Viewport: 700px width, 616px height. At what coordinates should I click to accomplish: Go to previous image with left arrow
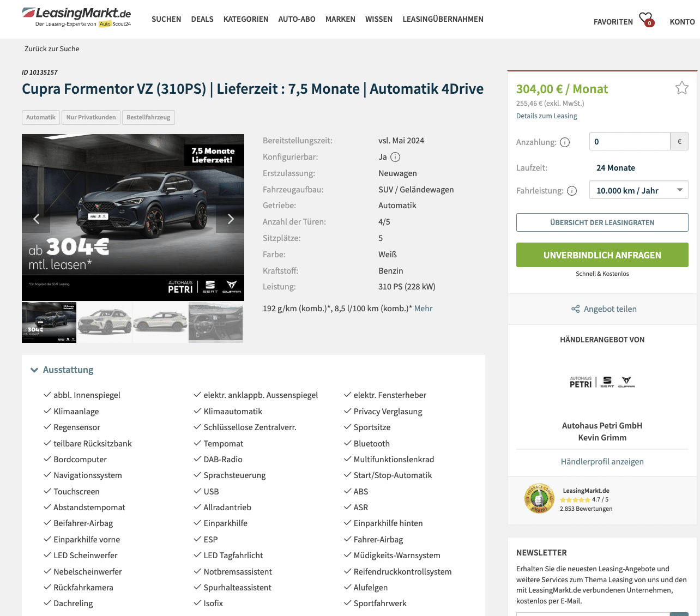click(36, 219)
